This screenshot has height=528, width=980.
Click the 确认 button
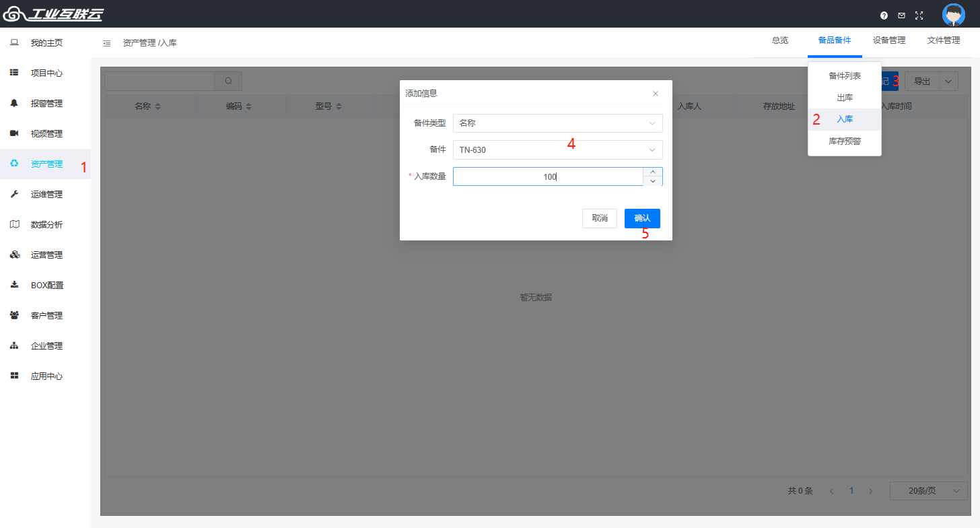[642, 218]
